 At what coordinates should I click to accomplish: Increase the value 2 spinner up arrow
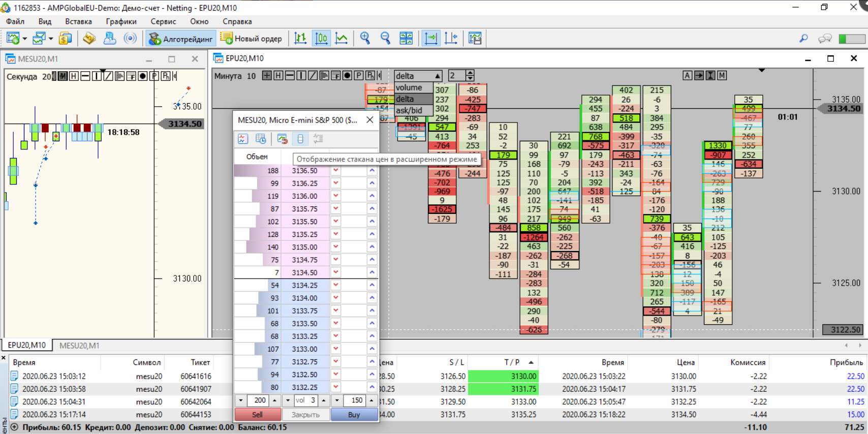pyautogui.click(x=470, y=73)
